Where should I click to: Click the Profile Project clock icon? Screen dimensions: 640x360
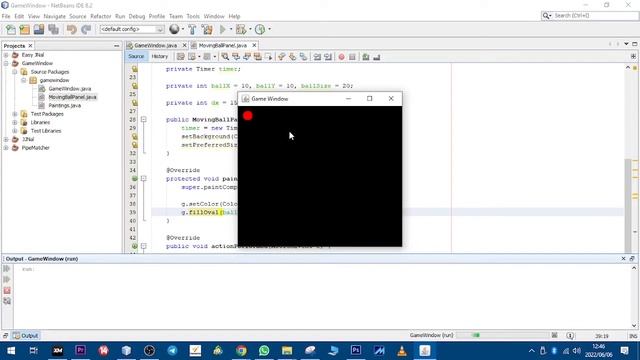click(x=260, y=29)
